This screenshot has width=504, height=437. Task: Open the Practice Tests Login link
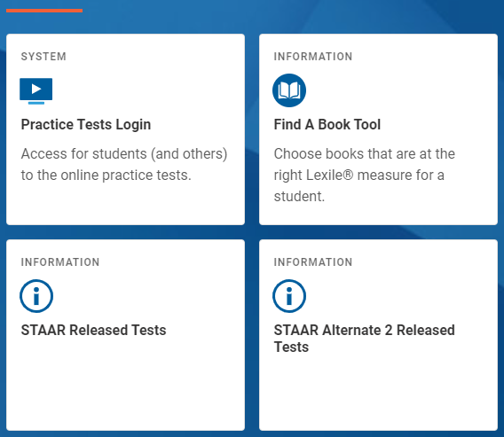[86, 125]
